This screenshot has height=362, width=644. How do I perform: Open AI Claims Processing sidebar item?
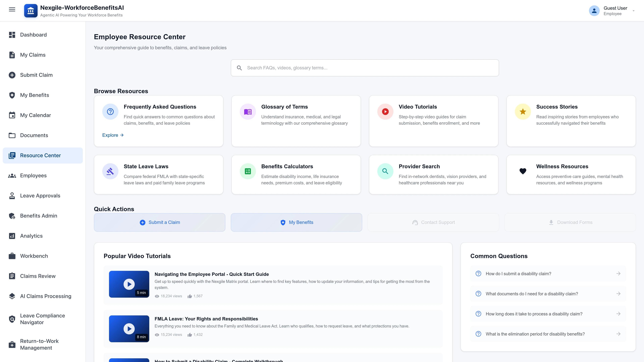pos(45,296)
